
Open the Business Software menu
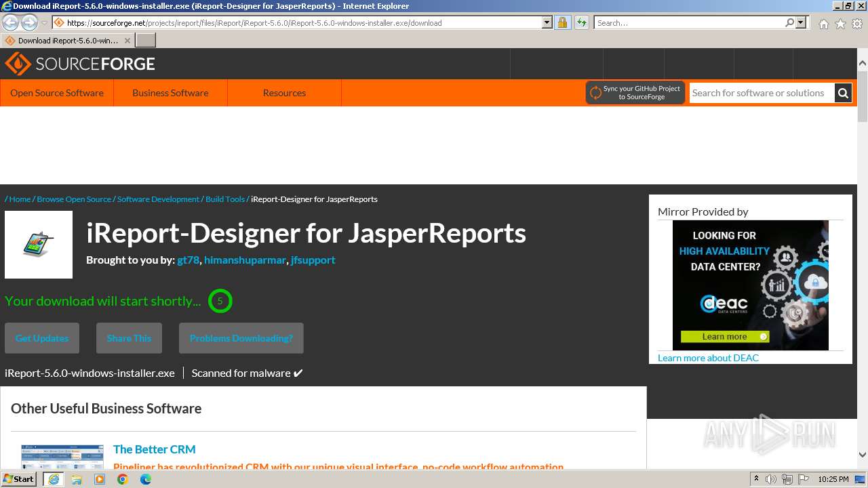170,93
